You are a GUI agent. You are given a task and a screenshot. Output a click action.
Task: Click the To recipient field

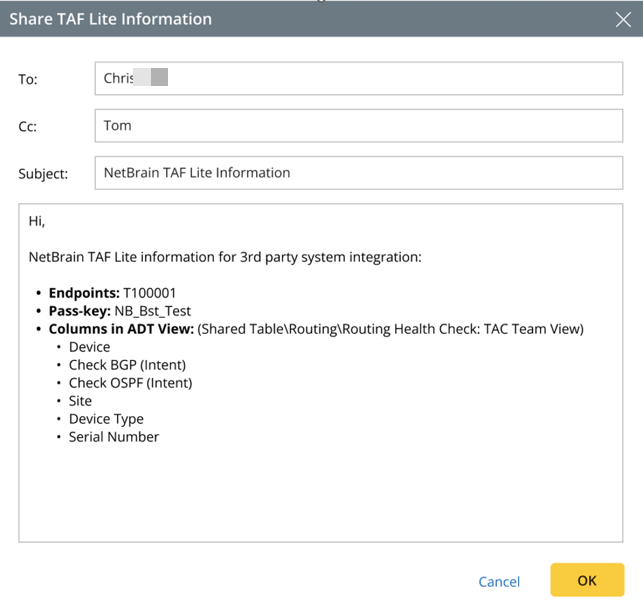358,79
